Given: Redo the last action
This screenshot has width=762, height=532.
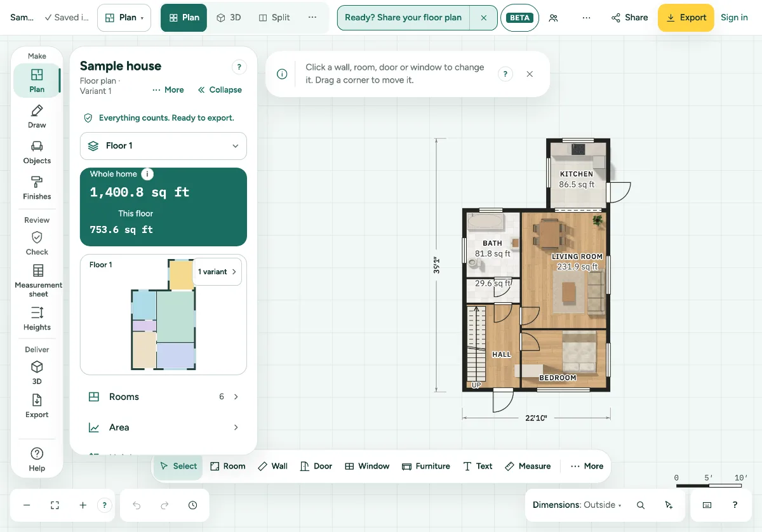Looking at the screenshot, I should (x=164, y=505).
